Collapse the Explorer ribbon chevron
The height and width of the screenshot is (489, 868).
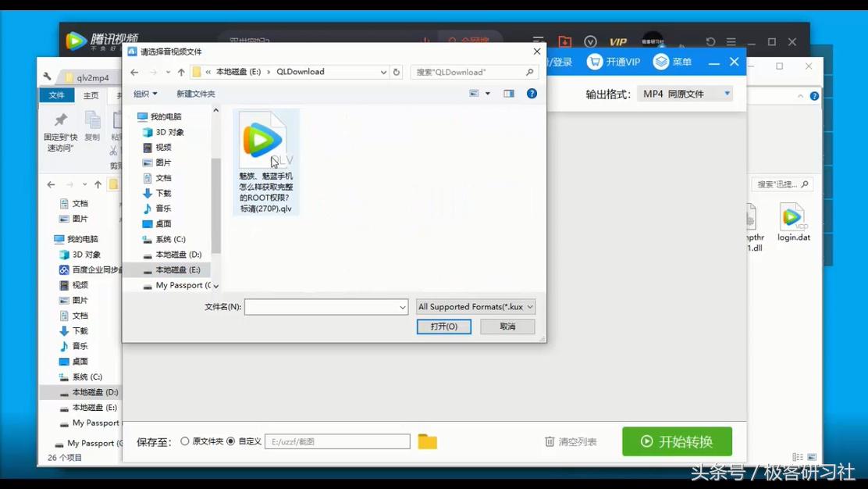(x=800, y=96)
